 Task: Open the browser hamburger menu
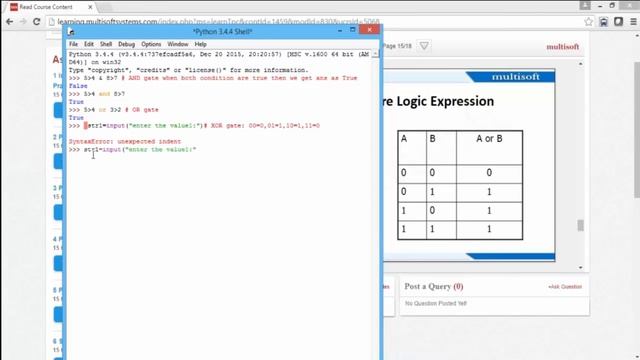(x=633, y=22)
